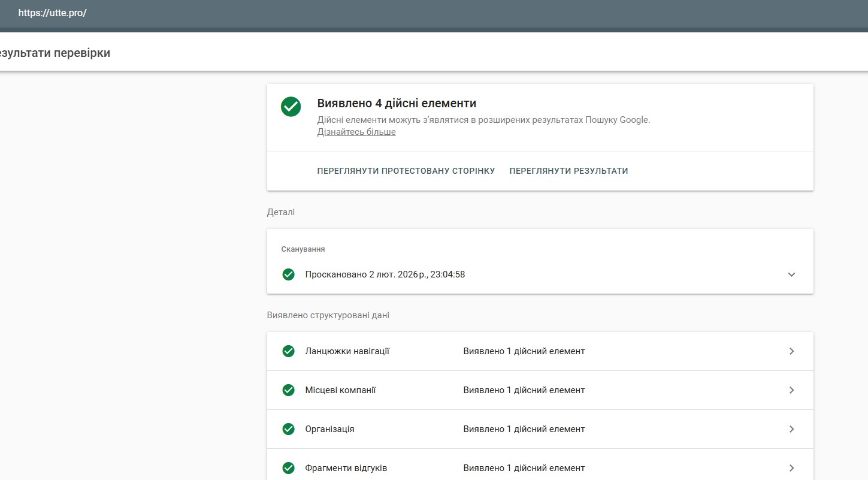Viewport: 868px width, 480px height.
Task: Click the check icon next to Організація
Action: [288, 429]
